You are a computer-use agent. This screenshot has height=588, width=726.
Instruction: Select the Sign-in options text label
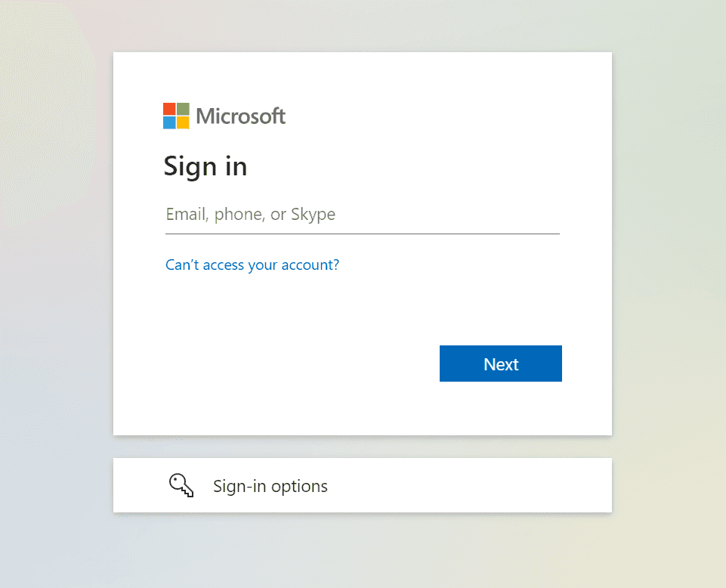click(x=270, y=486)
